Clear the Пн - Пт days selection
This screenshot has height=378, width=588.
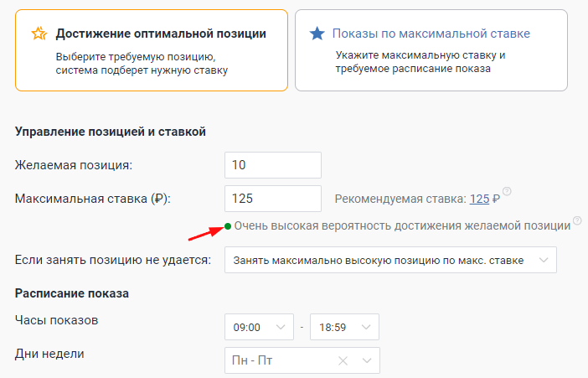point(343,361)
